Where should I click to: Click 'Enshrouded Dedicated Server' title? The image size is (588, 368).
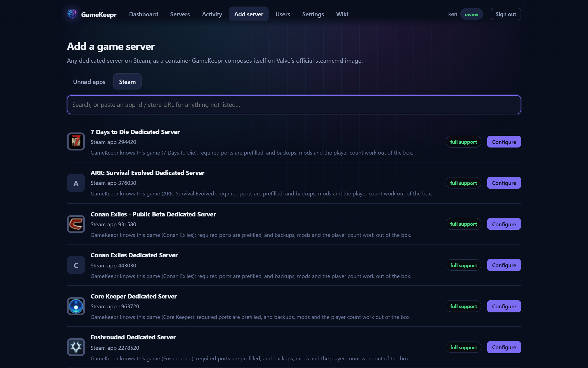point(133,337)
